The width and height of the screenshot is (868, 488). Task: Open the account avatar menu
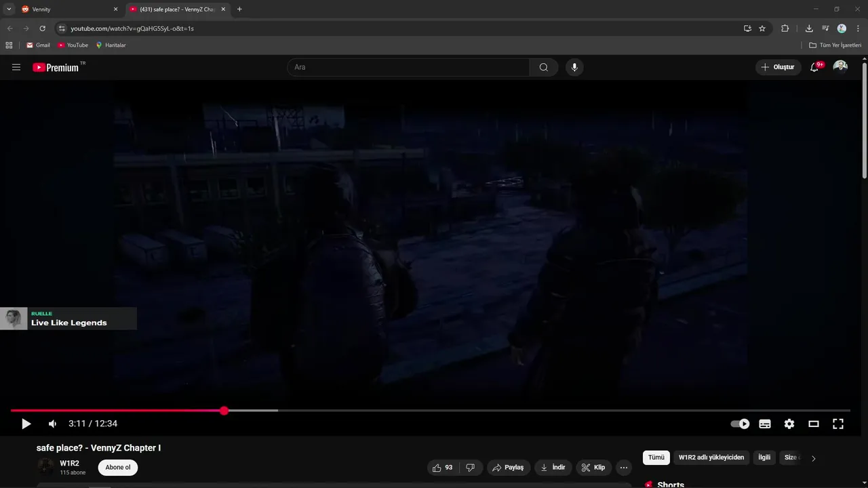coord(840,66)
